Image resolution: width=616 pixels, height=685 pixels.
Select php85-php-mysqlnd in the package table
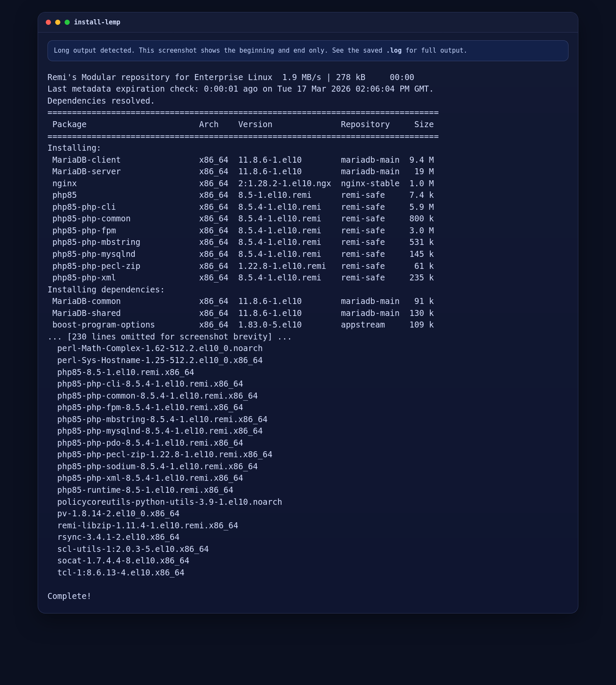point(94,254)
